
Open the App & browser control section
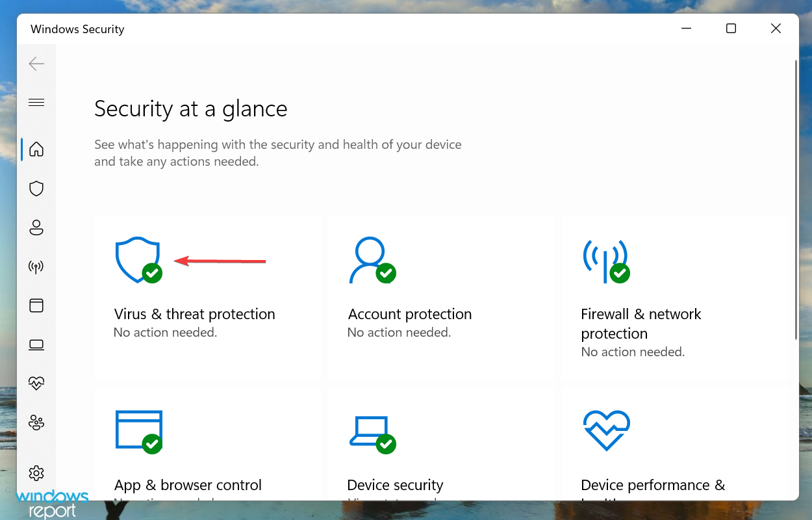click(x=188, y=485)
